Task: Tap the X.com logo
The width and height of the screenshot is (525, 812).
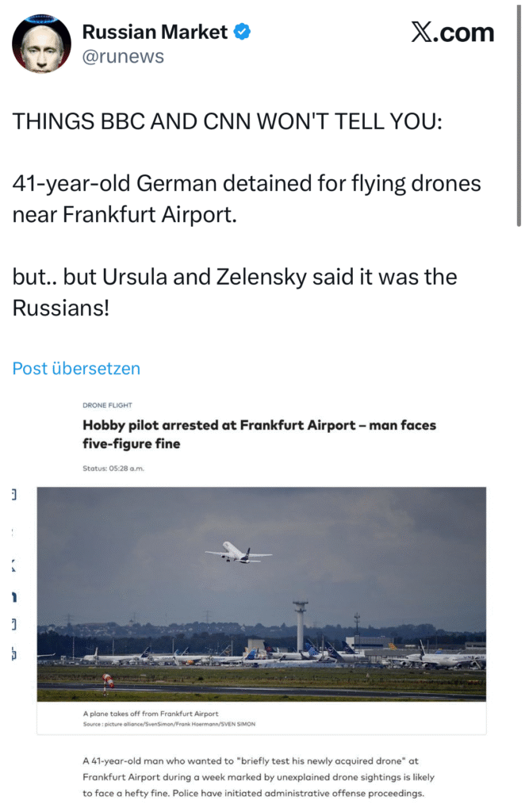Action: (452, 33)
